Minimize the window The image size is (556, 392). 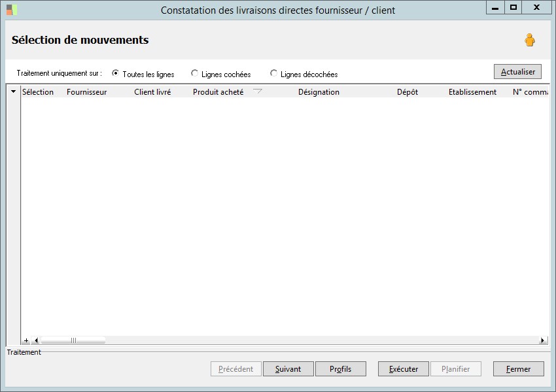pos(495,7)
